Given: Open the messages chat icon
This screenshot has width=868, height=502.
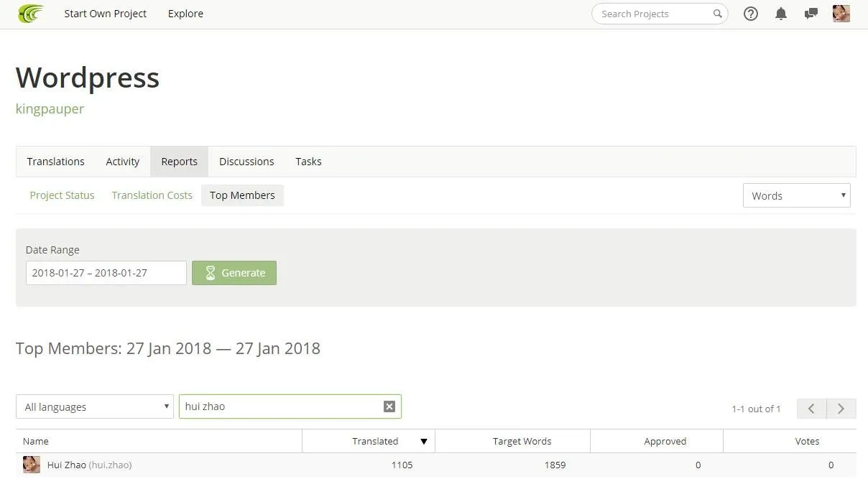Looking at the screenshot, I should click(811, 14).
